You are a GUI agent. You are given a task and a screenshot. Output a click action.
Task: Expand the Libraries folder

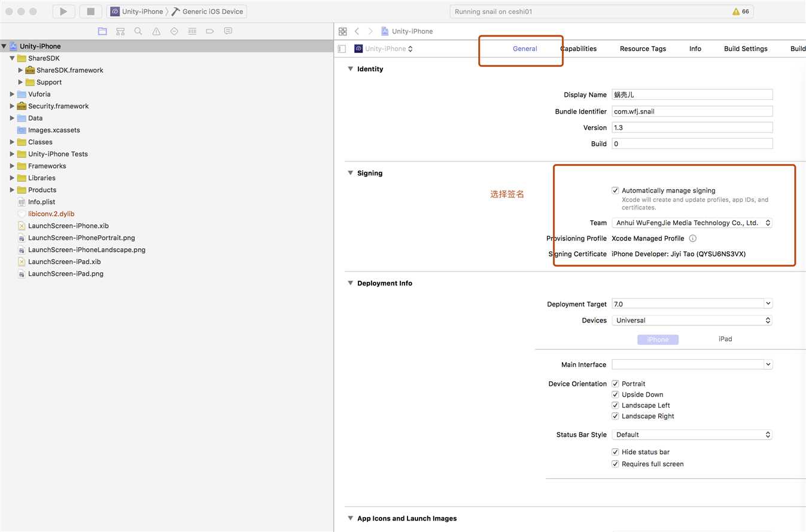[x=12, y=178]
